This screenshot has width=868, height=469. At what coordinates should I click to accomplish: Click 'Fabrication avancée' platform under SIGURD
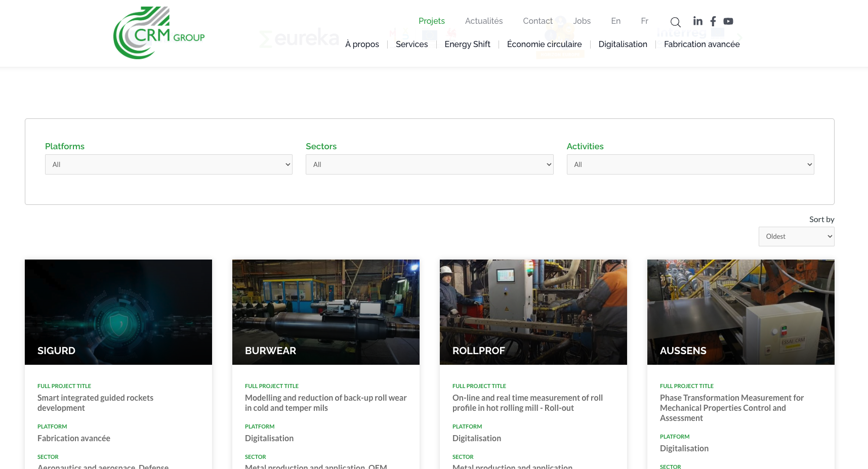click(x=74, y=438)
